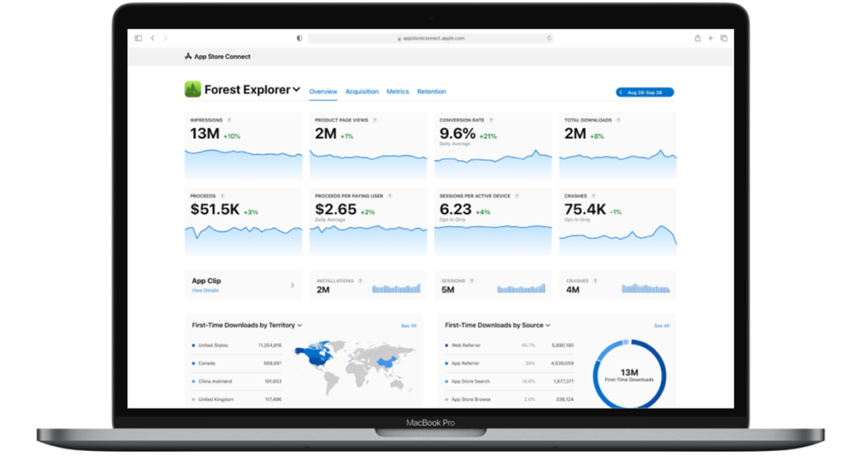Click the world map of downloads
The image size is (868, 456).
point(355,367)
